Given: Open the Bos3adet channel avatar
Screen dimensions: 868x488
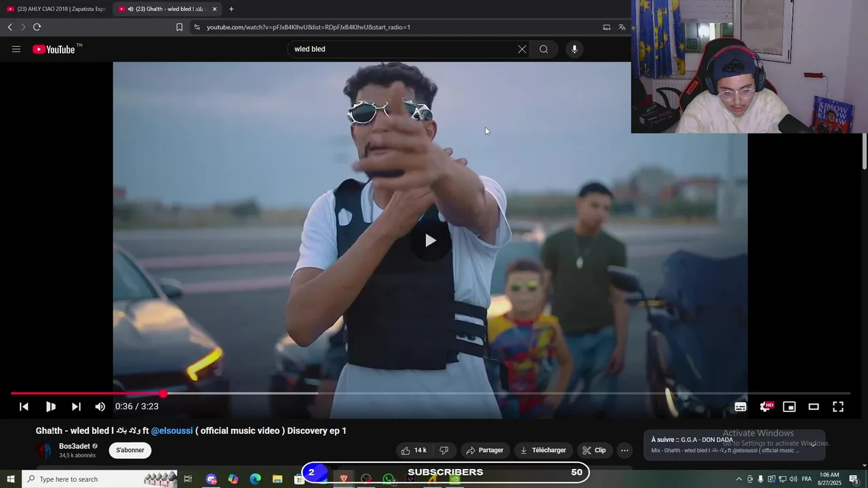Looking at the screenshot, I should [45, 451].
